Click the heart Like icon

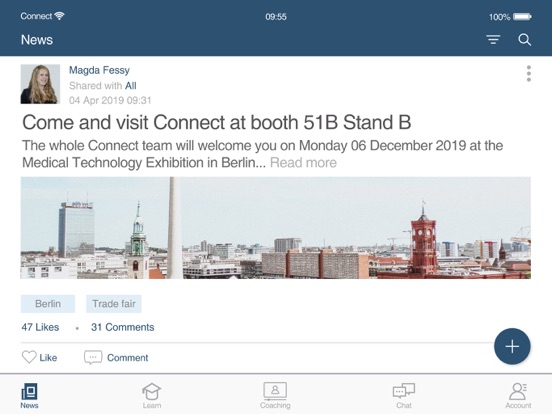click(x=29, y=357)
